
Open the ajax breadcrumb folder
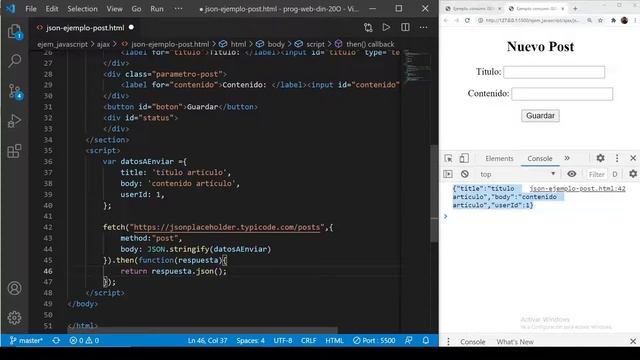coord(103,44)
